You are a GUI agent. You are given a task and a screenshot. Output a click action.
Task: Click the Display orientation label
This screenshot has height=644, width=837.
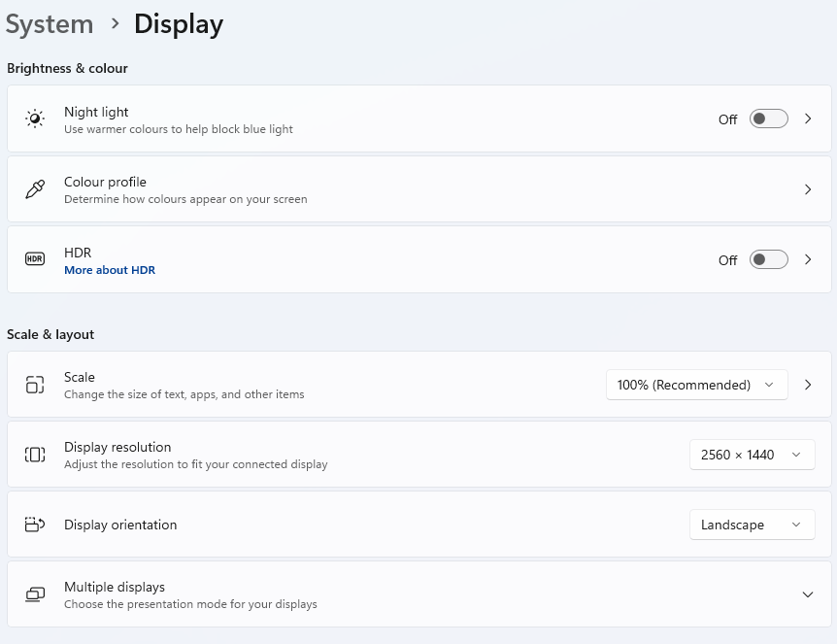[120, 525]
